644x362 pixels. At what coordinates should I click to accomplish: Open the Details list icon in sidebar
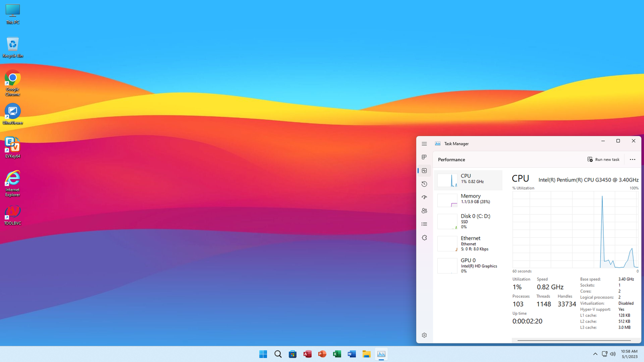pyautogui.click(x=424, y=224)
